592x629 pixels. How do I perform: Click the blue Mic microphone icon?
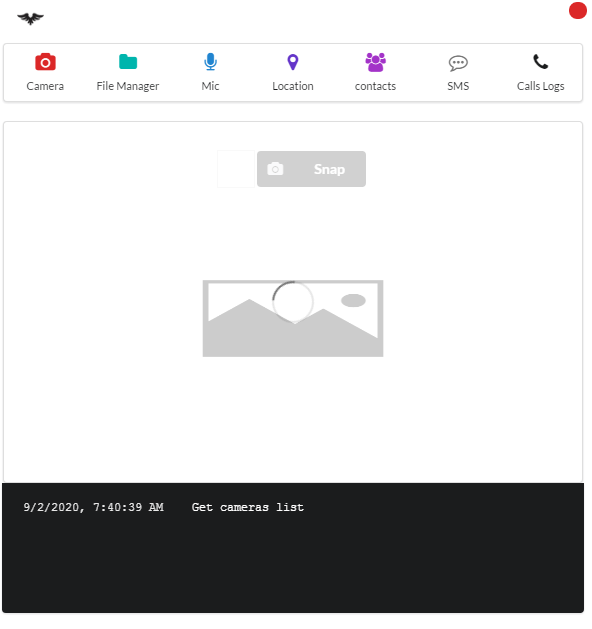210,62
